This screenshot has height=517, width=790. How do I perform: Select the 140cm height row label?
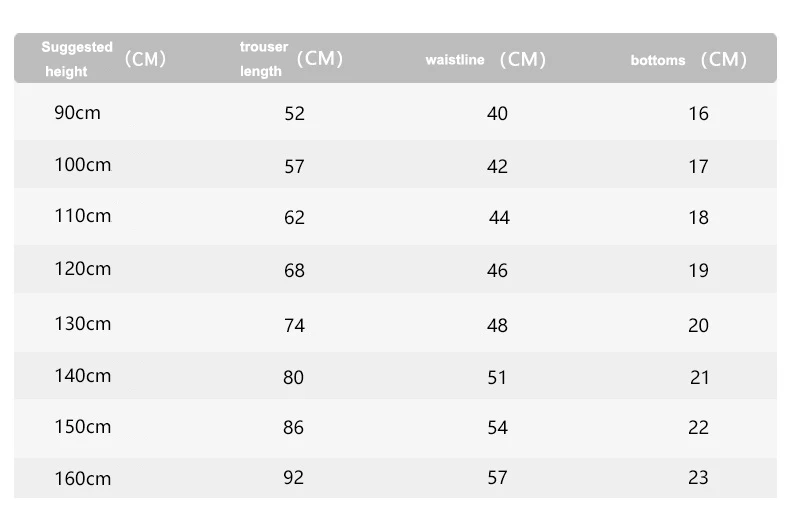pyautogui.click(x=82, y=376)
